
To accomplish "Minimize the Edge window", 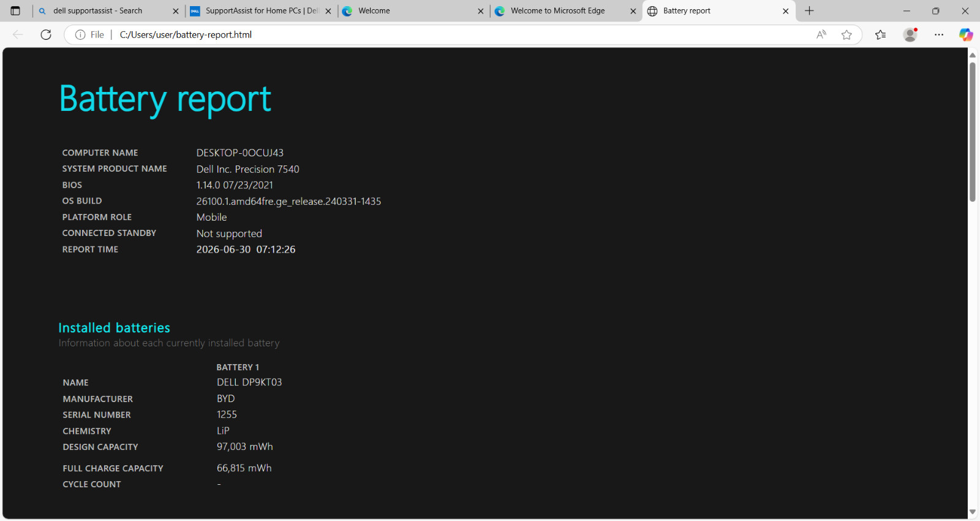I will pos(907,11).
